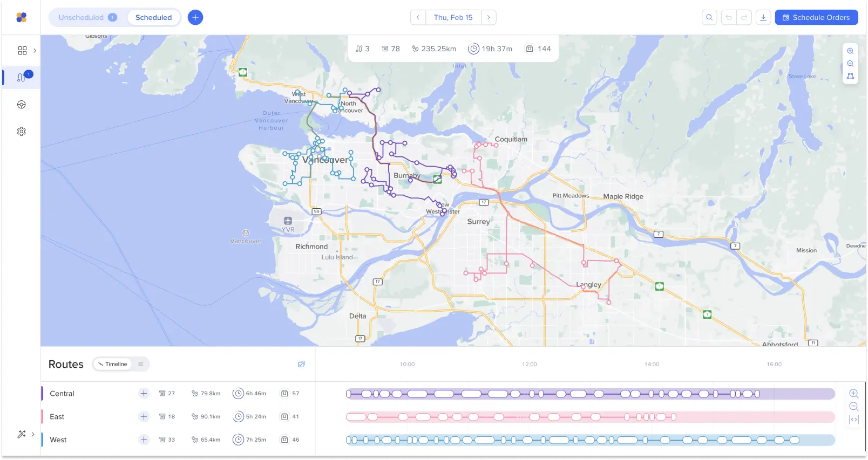Image resolution: width=868 pixels, height=460 pixels.
Task: Zoom out on the timeline
Action: tap(854, 407)
